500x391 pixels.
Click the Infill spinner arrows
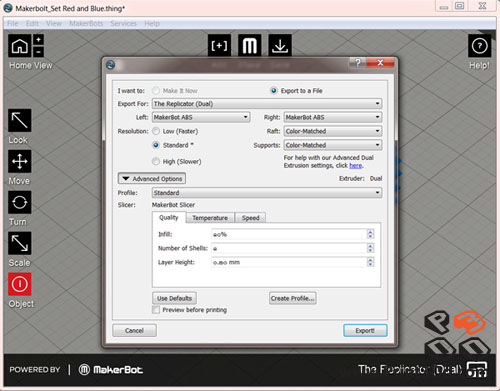tap(370, 234)
